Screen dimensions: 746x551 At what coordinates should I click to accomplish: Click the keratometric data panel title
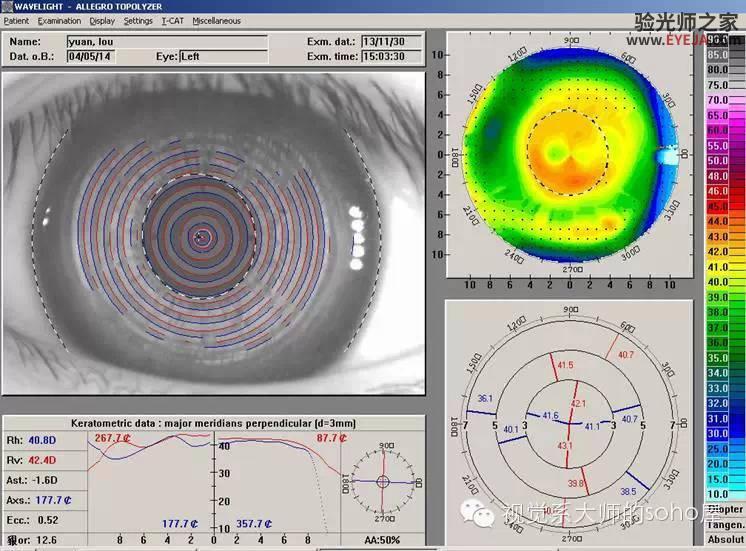[x=213, y=423]
